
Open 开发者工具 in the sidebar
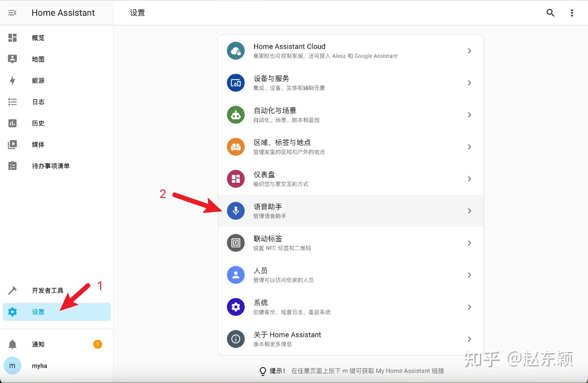point(57,290)
